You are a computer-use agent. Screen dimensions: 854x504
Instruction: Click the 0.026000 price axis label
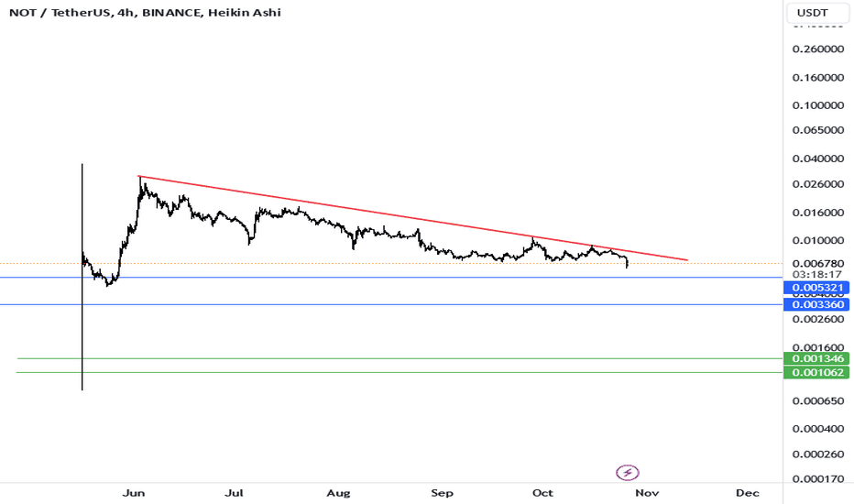[818, 184]
